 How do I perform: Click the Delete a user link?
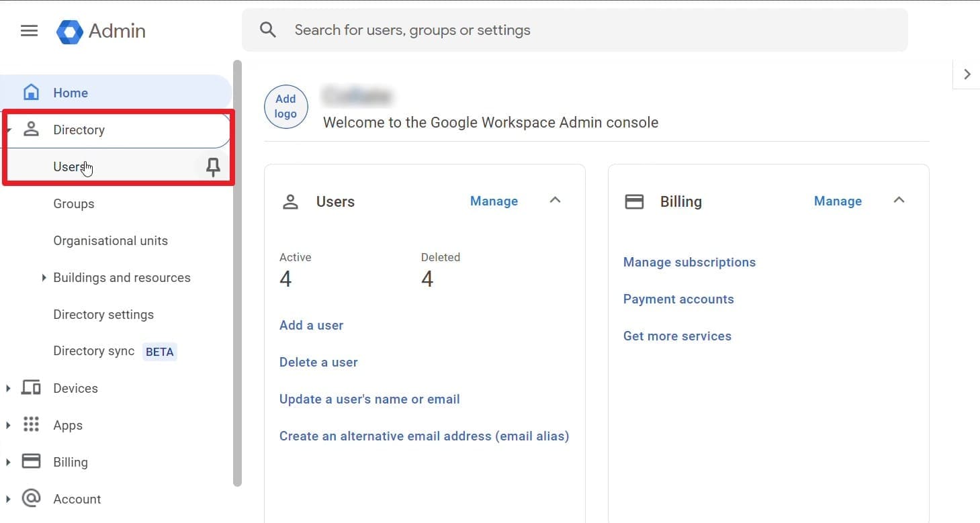click(318, 362)
